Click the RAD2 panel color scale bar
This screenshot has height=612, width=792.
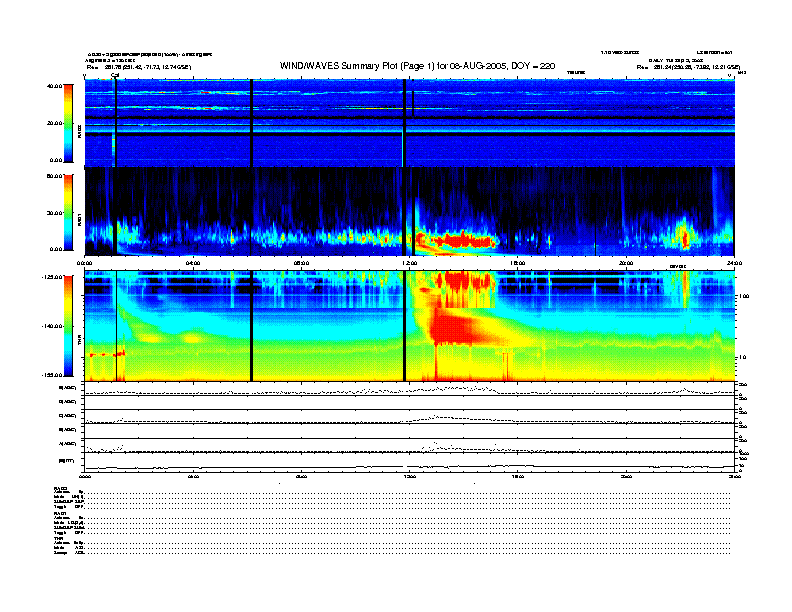click(68, 123)
